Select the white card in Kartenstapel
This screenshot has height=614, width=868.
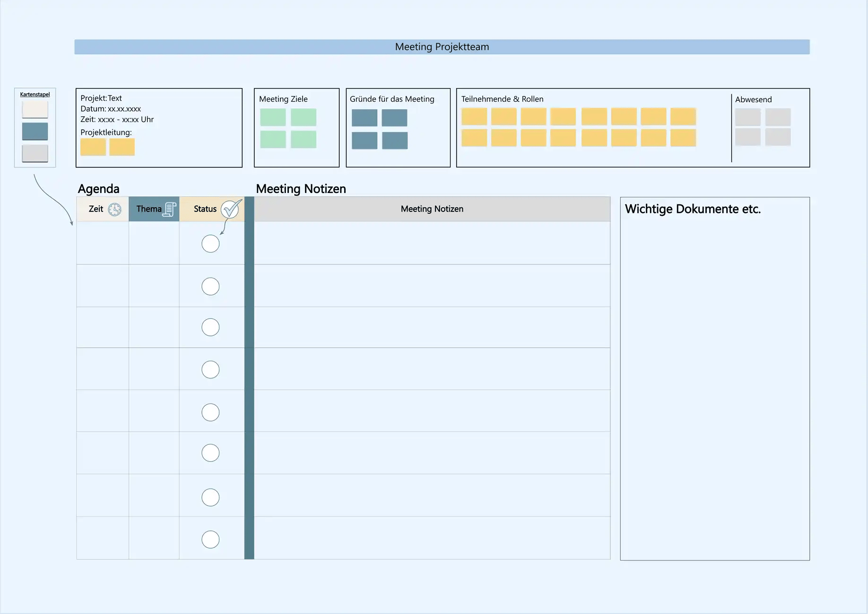click(35, 110)
